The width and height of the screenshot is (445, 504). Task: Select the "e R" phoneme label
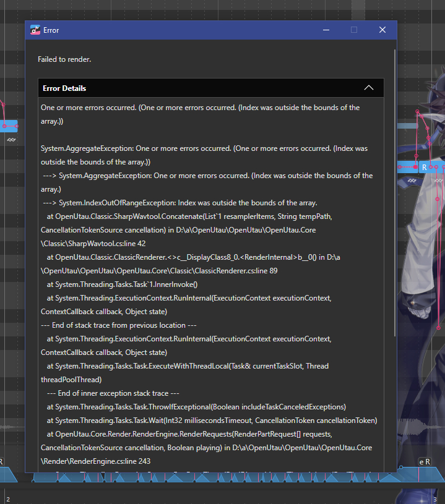[x=425, y=462]
